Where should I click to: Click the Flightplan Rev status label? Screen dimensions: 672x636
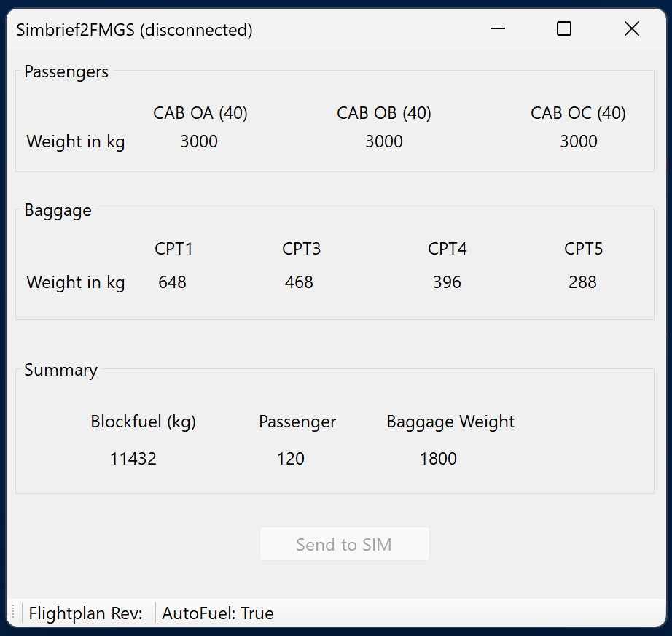[x=86, y=613]
